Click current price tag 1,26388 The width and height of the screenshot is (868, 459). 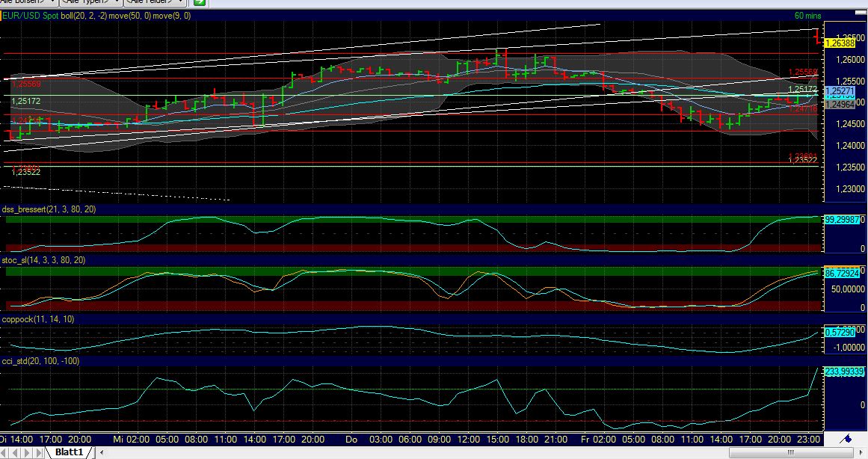839,43
